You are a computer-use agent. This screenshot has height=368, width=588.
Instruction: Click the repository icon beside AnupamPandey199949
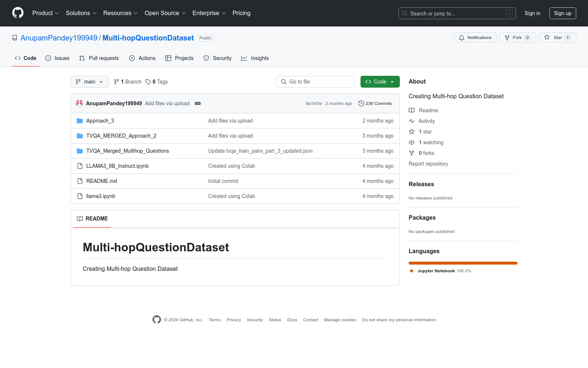(x=15, y=38)
